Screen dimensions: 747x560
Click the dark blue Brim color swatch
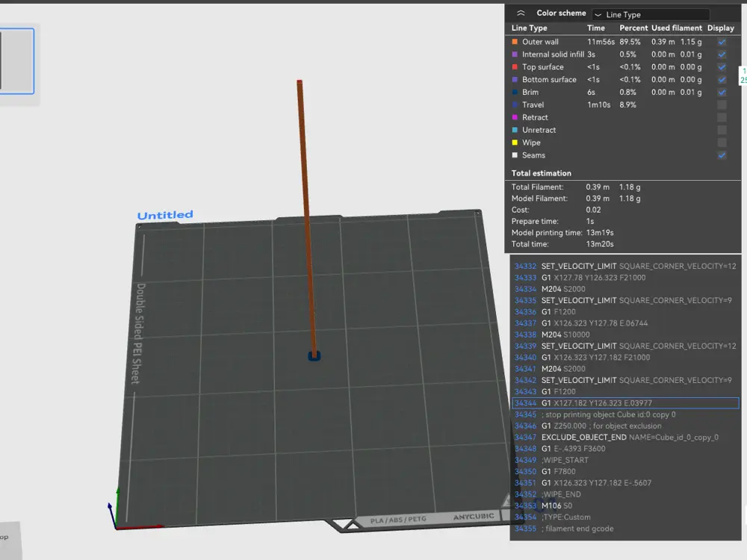(x=515, y=93)
